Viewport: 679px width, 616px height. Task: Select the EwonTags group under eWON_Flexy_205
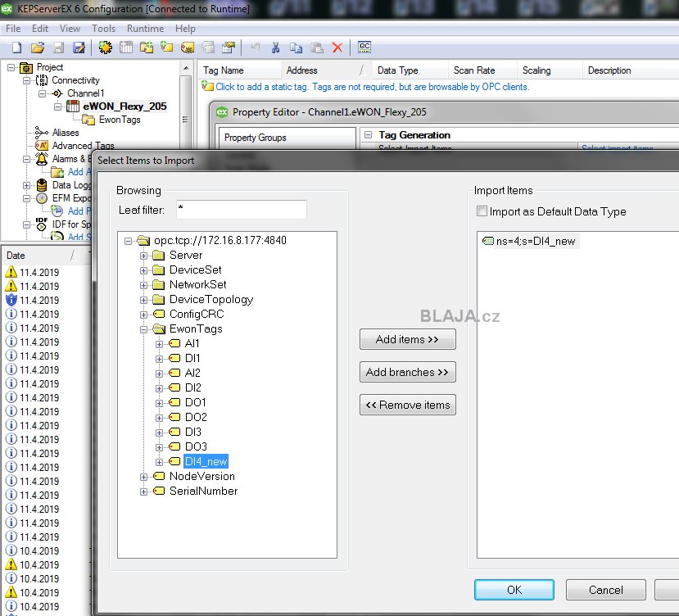click(x=120, y=120)
